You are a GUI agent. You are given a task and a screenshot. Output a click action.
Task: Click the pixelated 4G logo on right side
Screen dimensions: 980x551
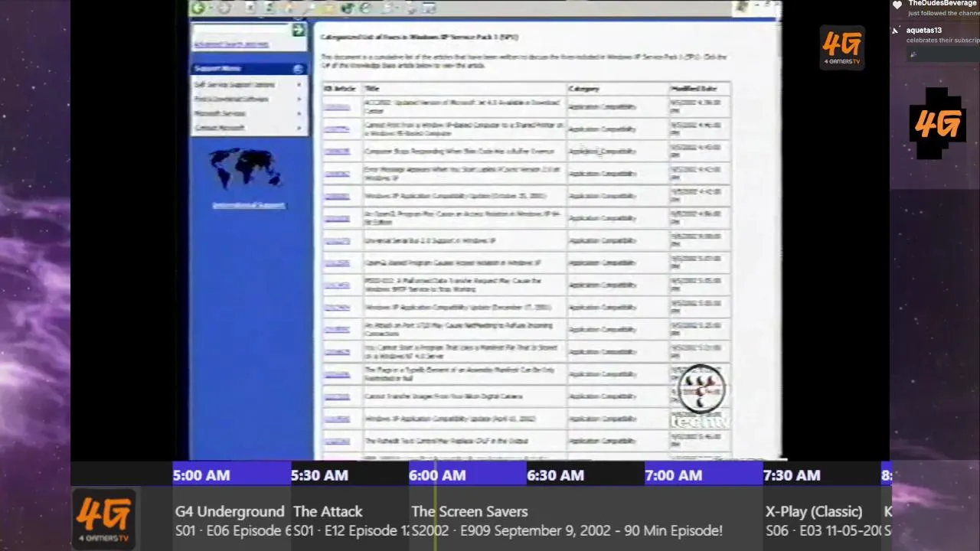pos(937,123)
